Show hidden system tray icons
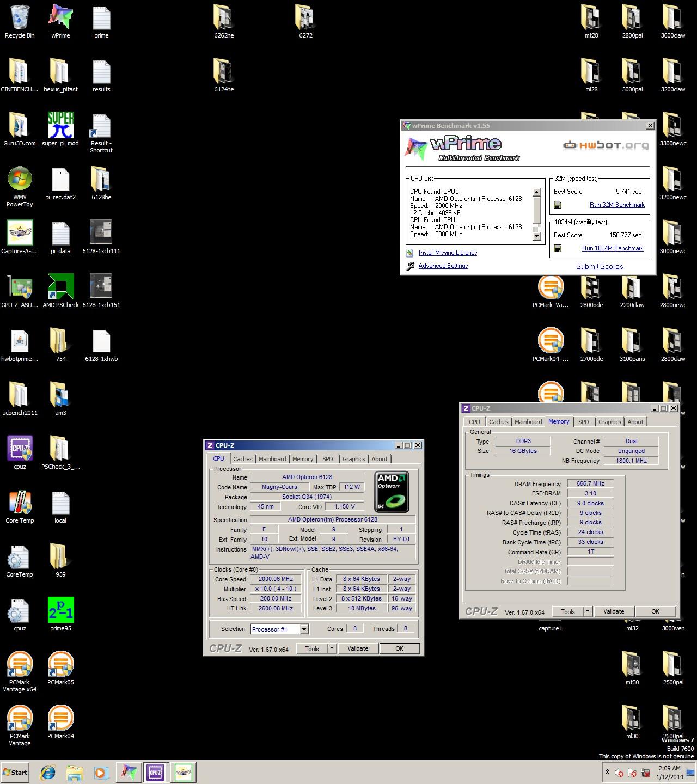The height and width of the screenshot is (784, 697). [x=607, y=772]
